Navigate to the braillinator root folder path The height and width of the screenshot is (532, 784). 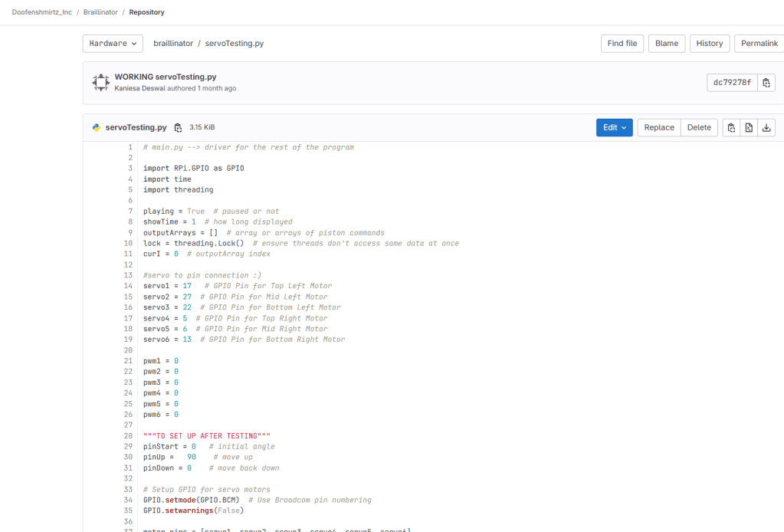173,44
